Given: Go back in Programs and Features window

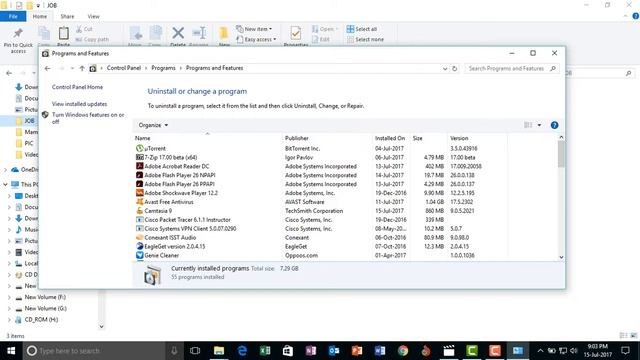Looking at the screenshot, I should (x=47, y=69).
